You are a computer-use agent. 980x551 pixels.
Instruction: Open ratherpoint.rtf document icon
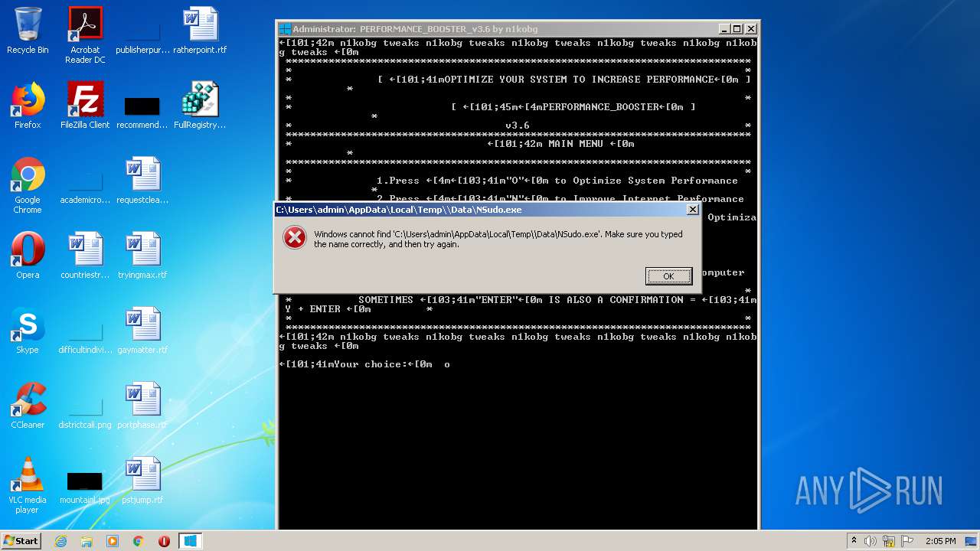(200, 31)
